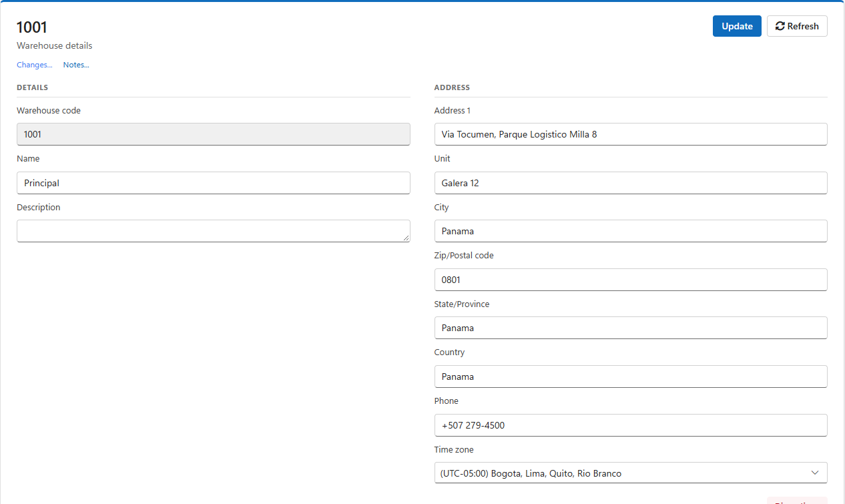This screenshot has width=845, height=504.
Task: Edit the Name field containing Principal
Action: [x=214, y=183]
